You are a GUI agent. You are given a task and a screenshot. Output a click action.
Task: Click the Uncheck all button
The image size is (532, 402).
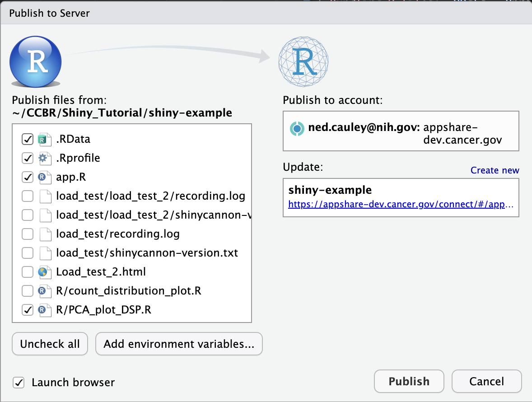pos(50,344)
